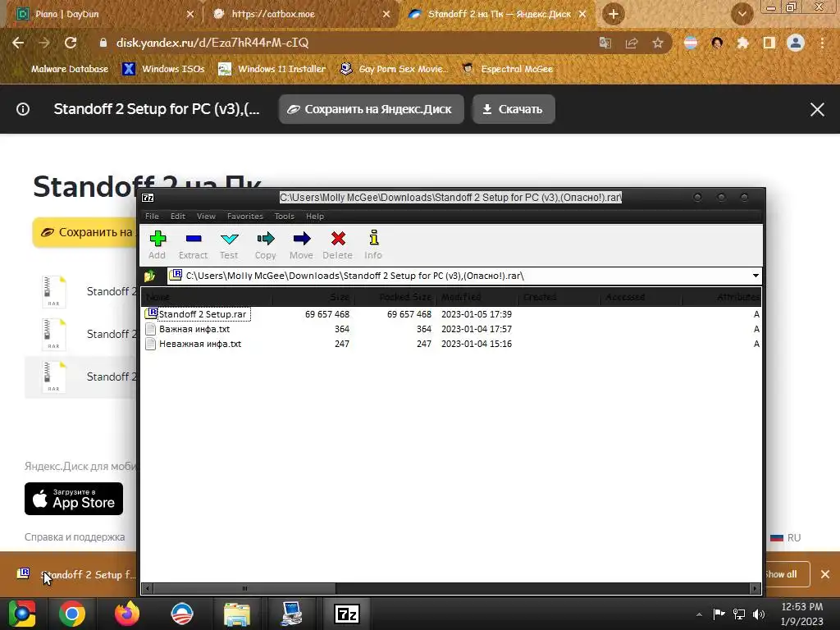The width and height of the screenshot is (840, 630).
Task: Click the Extract toolbar icon
Action: [x=193, y=245]
